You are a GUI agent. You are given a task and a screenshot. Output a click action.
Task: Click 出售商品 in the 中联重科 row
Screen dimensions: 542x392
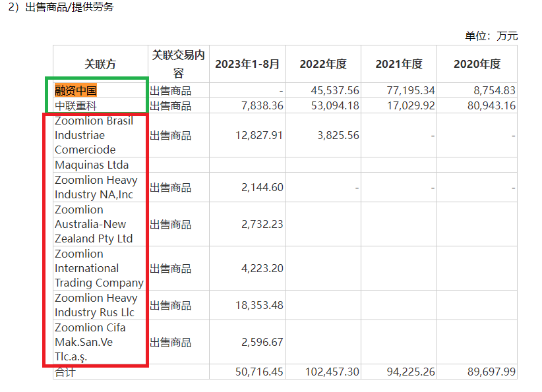(x=170, y=105)
